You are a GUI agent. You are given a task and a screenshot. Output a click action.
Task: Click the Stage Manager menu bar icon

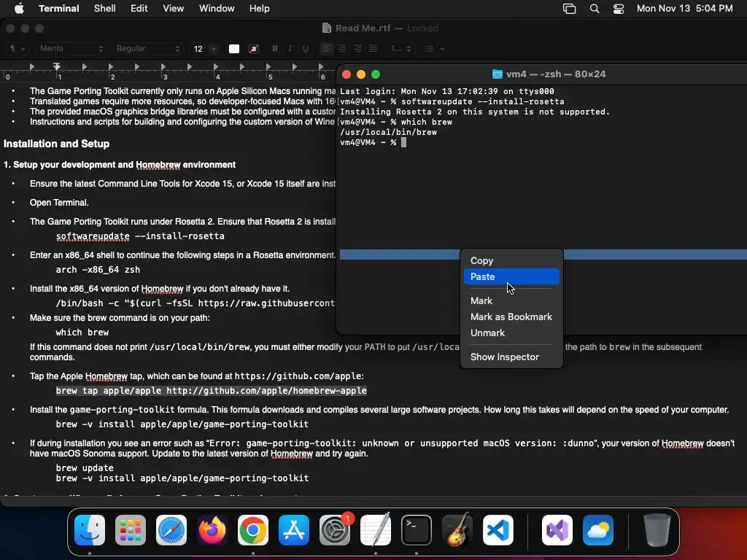tap(569, 8)
